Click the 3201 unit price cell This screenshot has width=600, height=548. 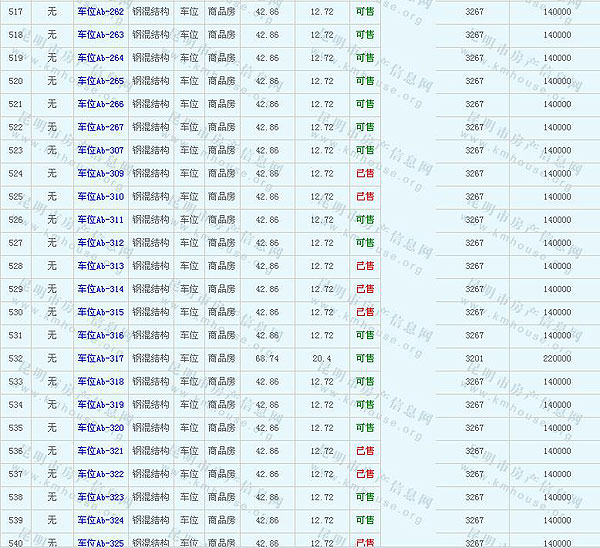[474, 358]
